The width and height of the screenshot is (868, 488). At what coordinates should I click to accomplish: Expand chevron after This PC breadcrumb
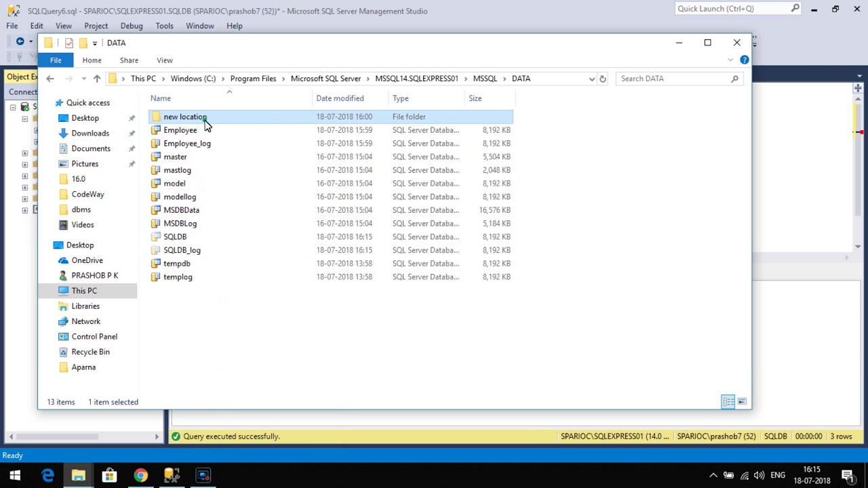[x=163, y=79]
